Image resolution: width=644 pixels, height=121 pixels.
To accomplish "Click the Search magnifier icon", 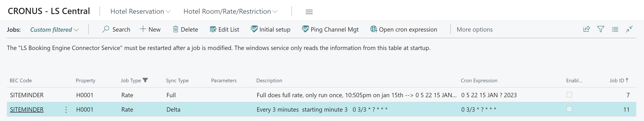I will click(x=106, y=29).
